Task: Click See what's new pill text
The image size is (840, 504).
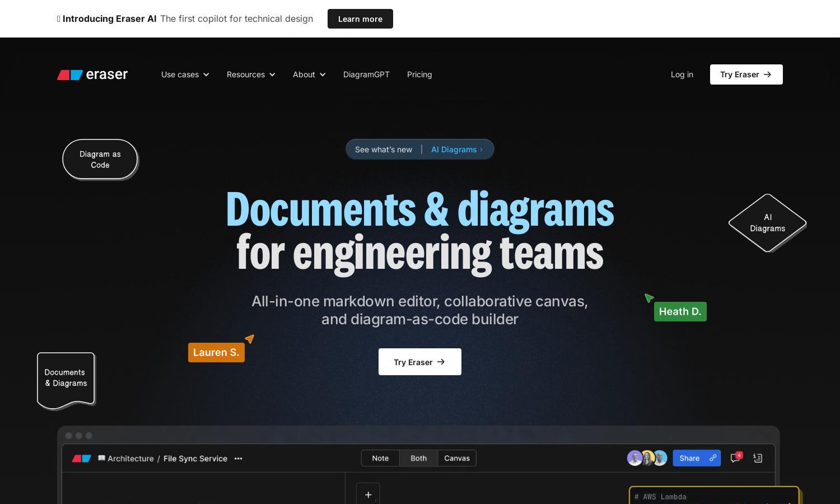Action: pos(384,150)
